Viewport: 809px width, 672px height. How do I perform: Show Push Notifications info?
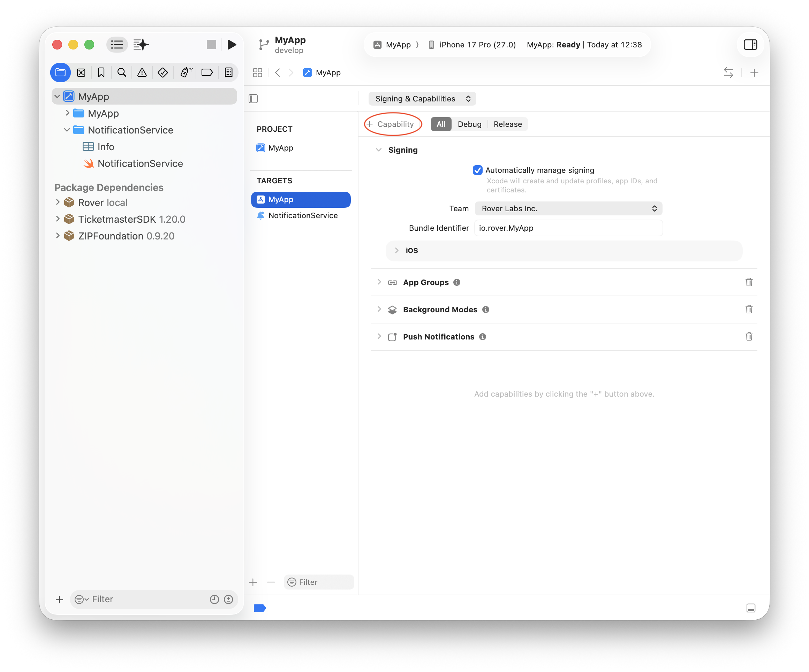pos(483,337)
